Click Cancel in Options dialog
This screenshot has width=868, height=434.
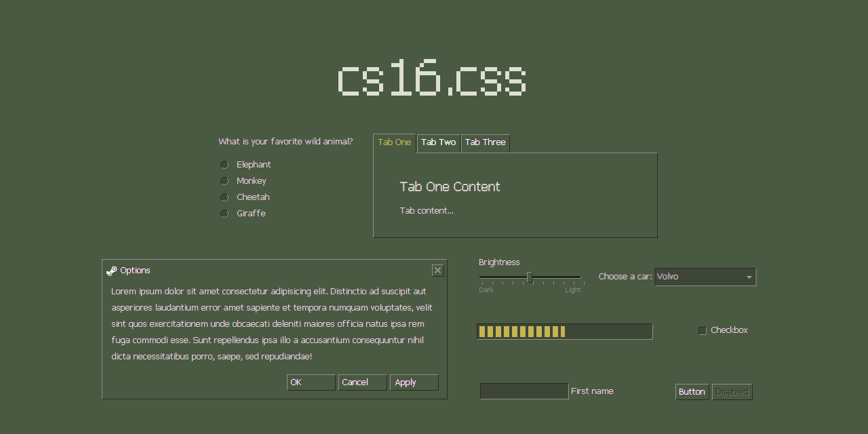pos(362,382)
